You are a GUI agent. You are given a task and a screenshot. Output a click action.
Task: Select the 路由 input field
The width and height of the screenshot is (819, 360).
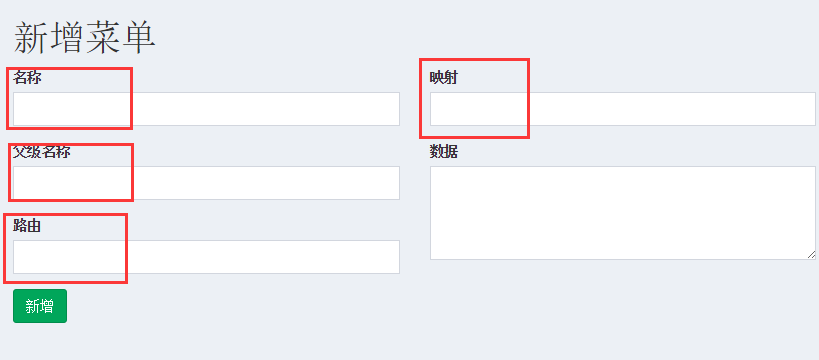point(206,257)
